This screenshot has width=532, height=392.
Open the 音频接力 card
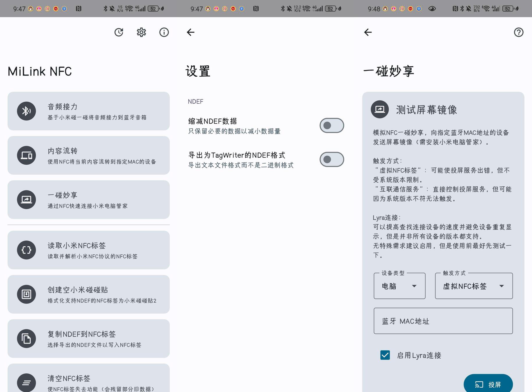tap(89, 111)
